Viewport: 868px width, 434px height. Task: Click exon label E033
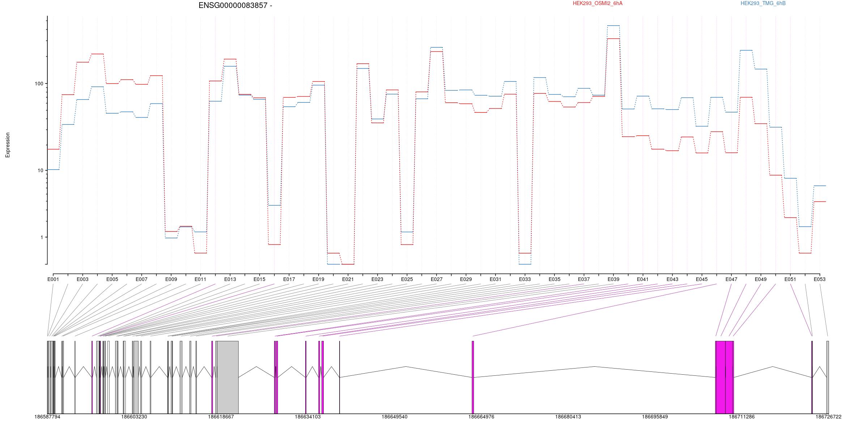click(x=525, y=279)
